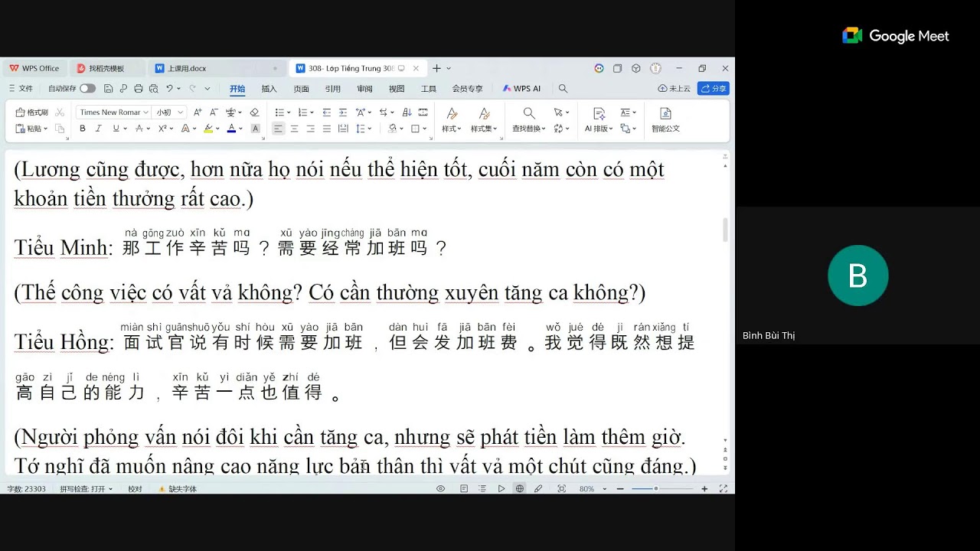Click the eye protection mode status icon

point(440,488)
